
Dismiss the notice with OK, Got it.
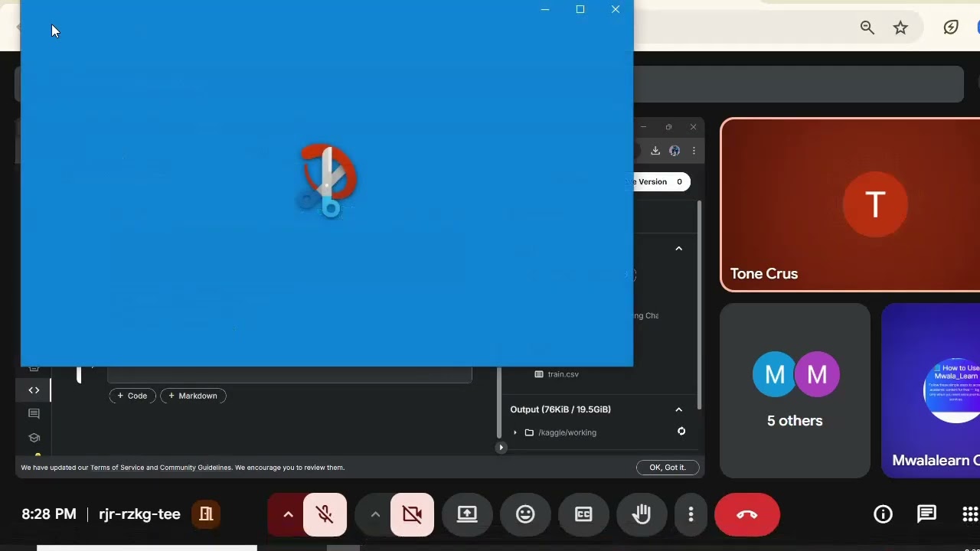pos(668,468)
